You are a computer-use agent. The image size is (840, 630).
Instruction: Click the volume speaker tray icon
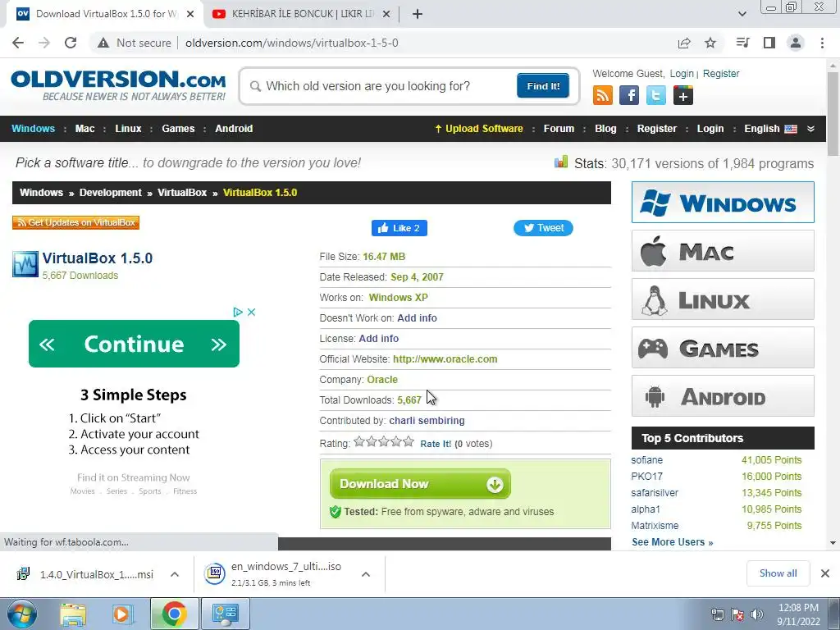[757, 614]
